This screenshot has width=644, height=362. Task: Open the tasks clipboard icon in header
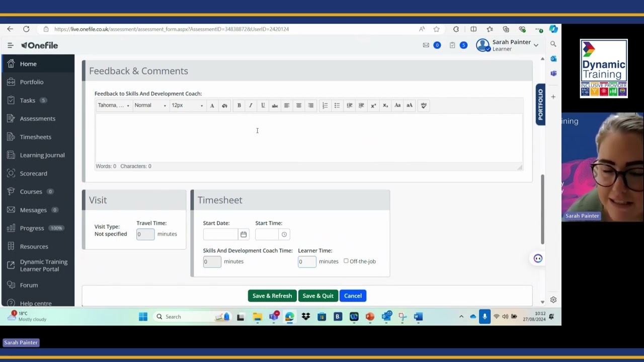click(x=452, y=45)
